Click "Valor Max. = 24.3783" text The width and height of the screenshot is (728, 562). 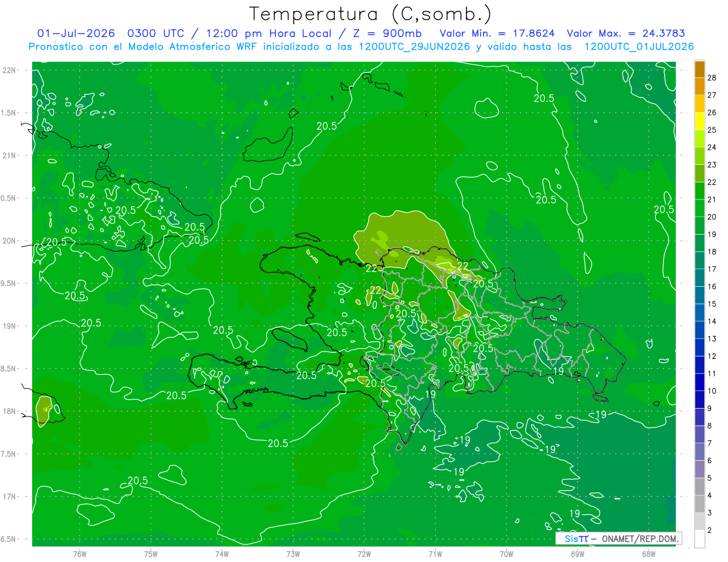pos(625,33)
